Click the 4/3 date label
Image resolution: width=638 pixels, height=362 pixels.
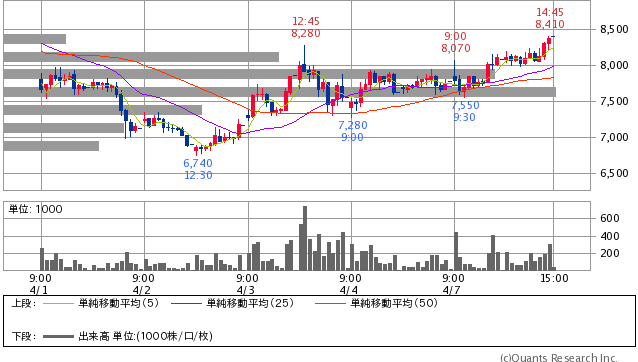coord(246,290)
